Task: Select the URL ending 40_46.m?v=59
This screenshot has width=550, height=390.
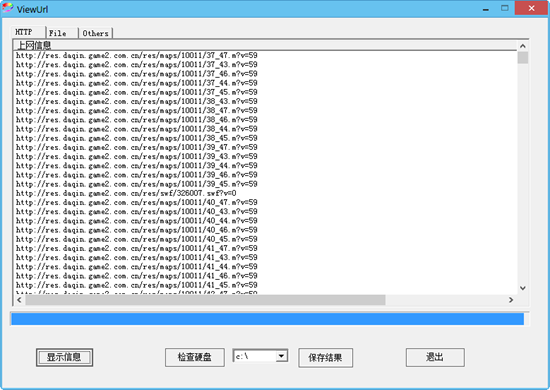Action: pyautogui.click(x=136, y=230)
